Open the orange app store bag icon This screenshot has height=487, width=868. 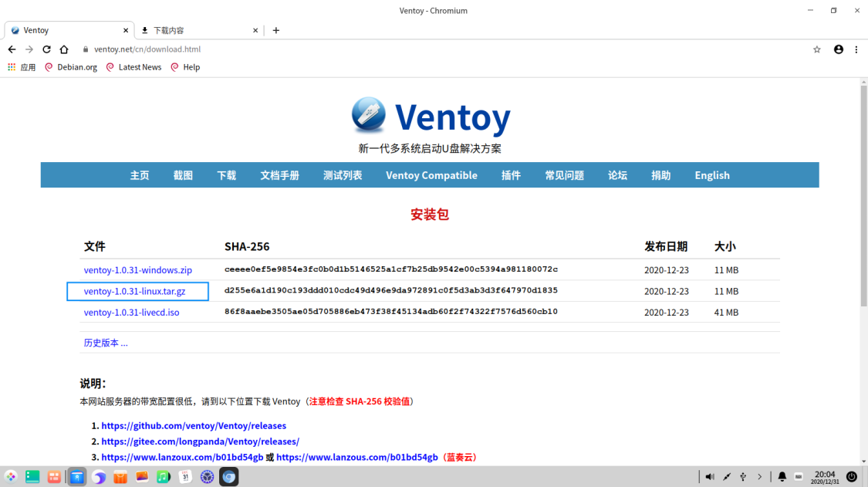point(120,476)
